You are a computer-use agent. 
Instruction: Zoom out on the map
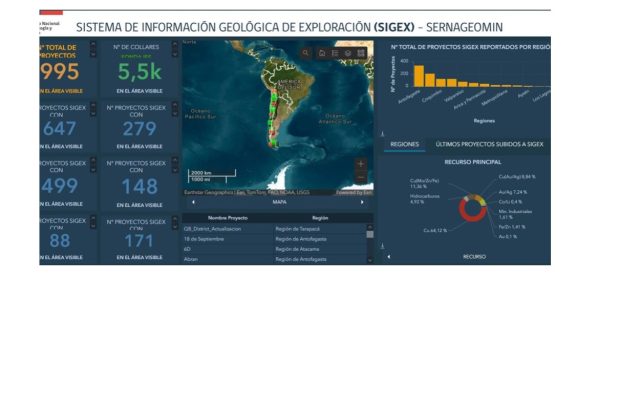pos(361,177)
